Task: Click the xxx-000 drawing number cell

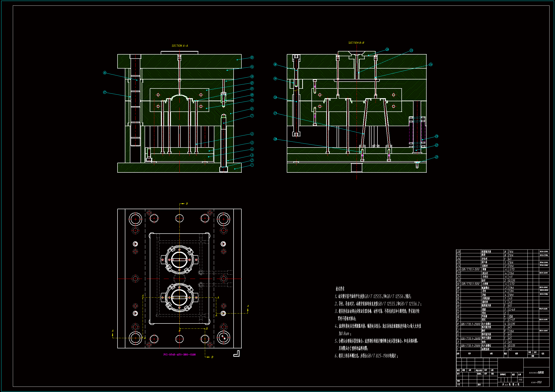Action: 536,382
